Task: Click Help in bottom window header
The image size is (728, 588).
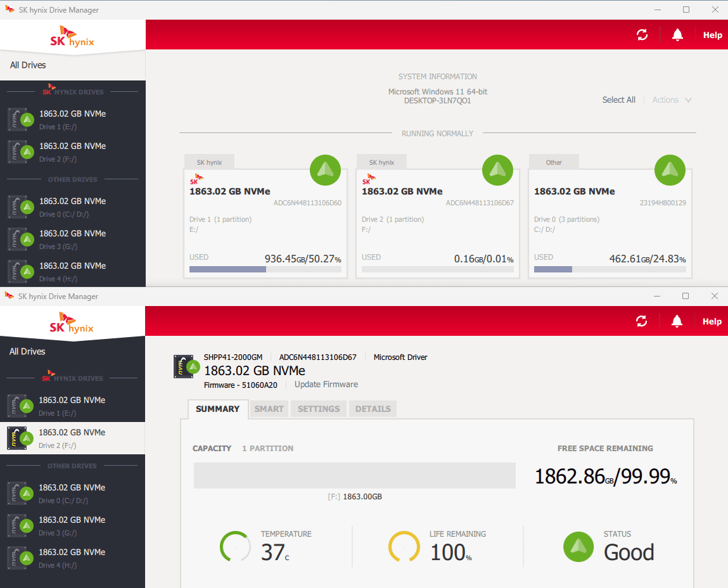Action: click(712, 322)
